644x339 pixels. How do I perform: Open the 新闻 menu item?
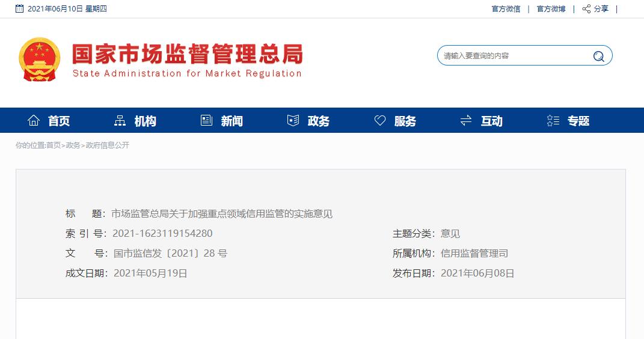[232, 121]
